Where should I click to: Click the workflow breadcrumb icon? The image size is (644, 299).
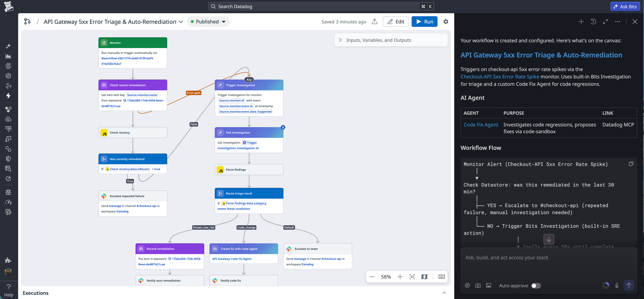27,22
